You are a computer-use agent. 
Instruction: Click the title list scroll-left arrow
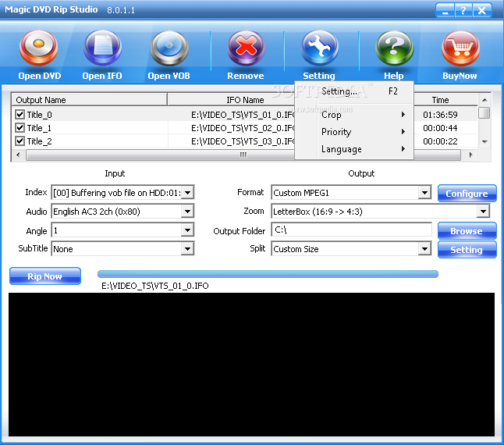coord(18,155)
